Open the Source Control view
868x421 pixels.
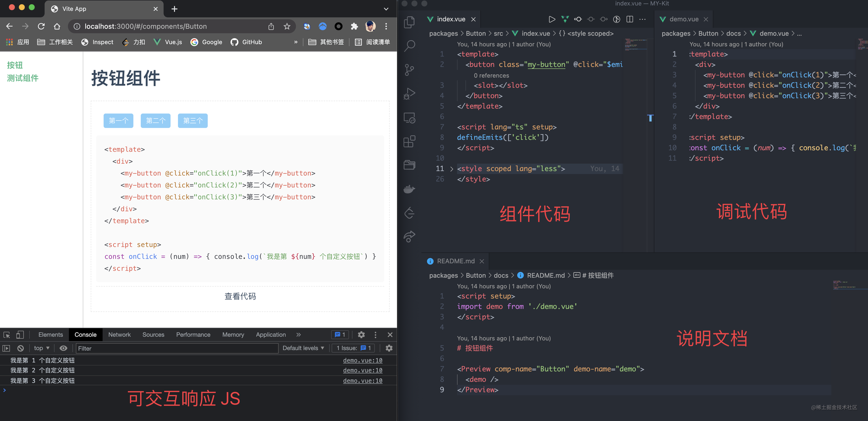click(x=409, y=70)
